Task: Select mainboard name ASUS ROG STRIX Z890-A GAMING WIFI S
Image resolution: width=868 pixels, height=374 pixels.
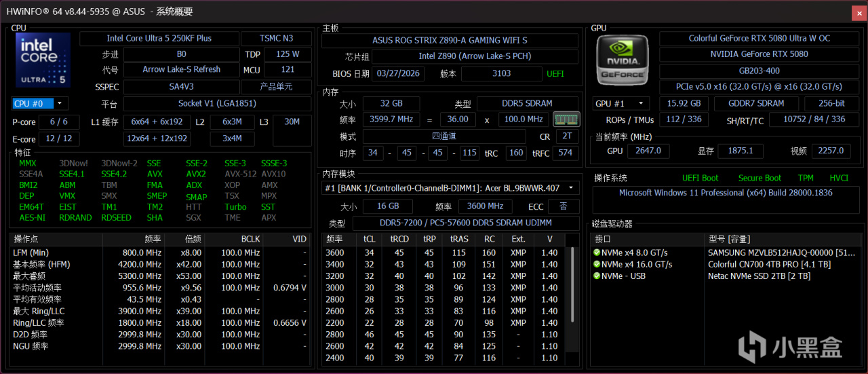Action: (x=450, y=41)
